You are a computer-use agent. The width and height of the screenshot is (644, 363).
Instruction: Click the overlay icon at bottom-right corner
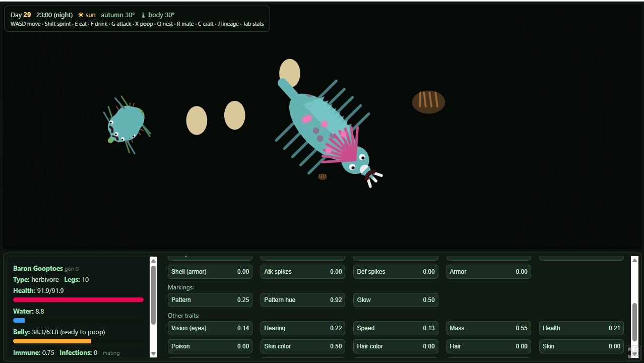633,352
